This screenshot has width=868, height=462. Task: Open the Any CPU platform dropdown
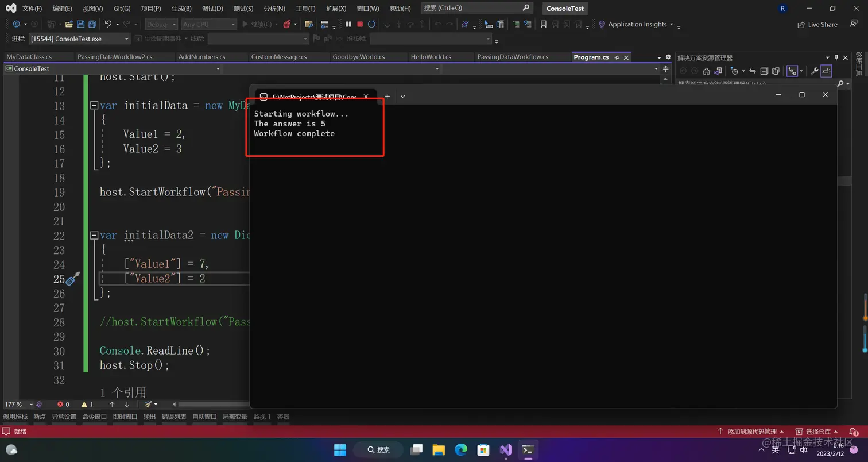point(208,24)
